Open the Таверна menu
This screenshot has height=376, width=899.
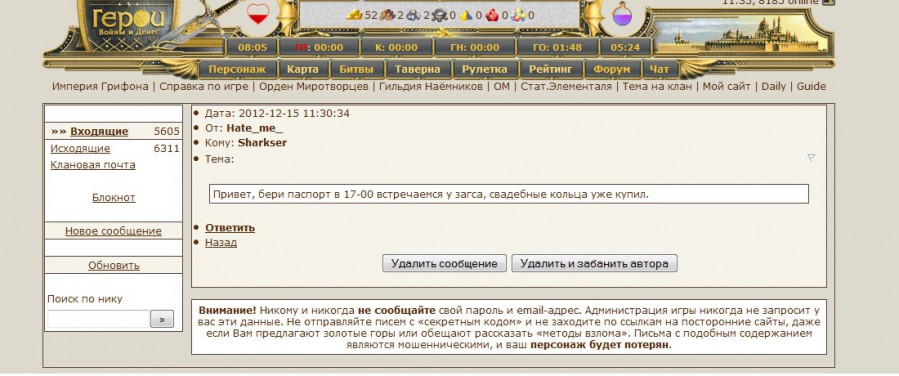(417, 69)
